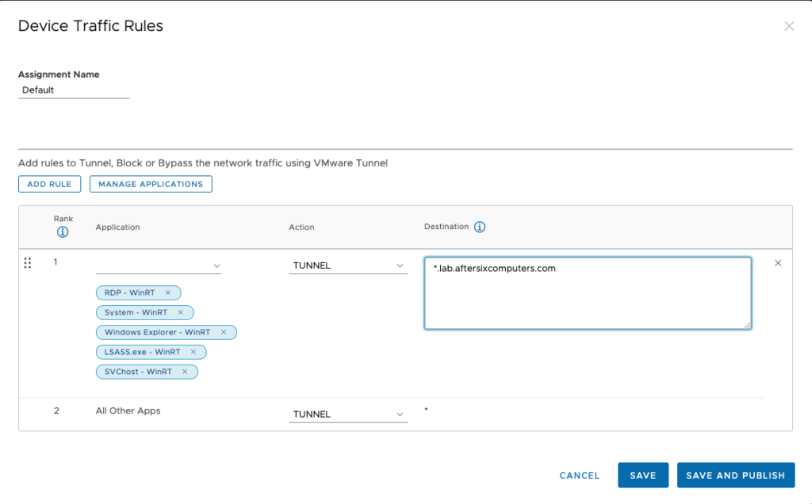The height and width of the screenshot is (504, 812).
Task: Grab the drag handle for rule 1
Action: click(x=28, y=263)
